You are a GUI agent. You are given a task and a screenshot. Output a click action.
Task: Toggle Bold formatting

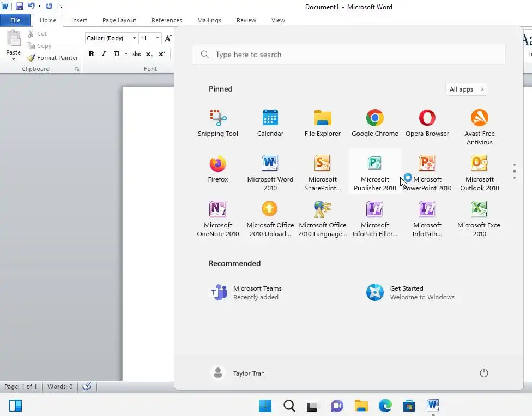[x=91, y=54]
